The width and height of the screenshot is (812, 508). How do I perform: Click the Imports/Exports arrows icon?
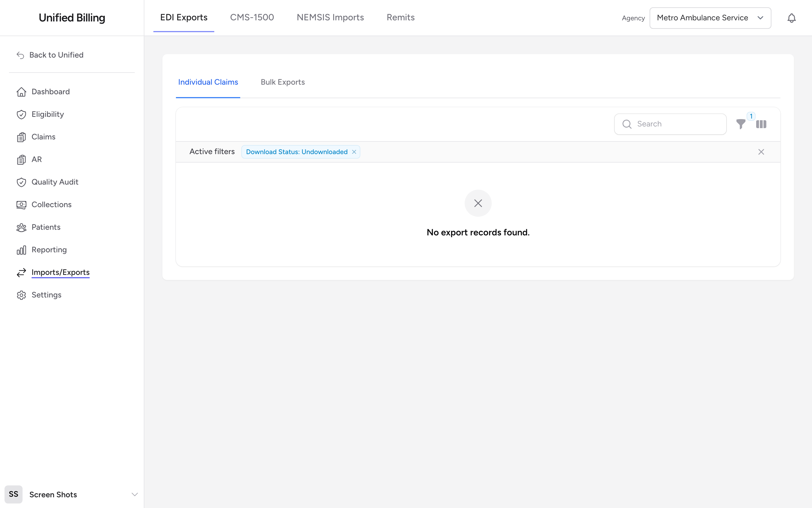tap(21, 272)
